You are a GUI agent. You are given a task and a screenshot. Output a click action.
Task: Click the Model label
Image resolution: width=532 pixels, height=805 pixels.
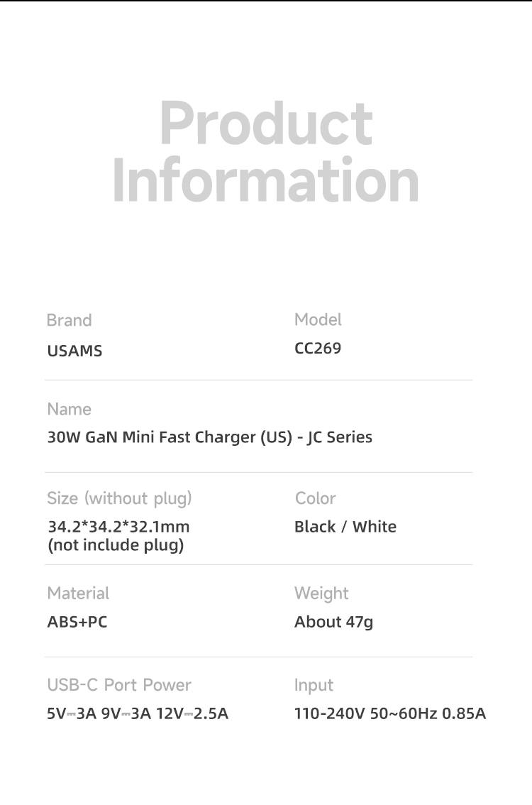tap(318, 319)
